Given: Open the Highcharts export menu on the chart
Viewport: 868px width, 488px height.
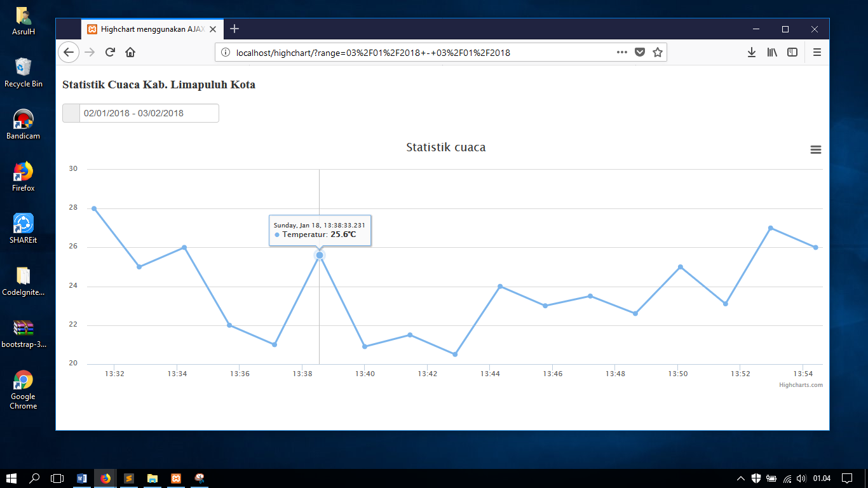Looking at the screenshot, I should [x=815, y=149].
